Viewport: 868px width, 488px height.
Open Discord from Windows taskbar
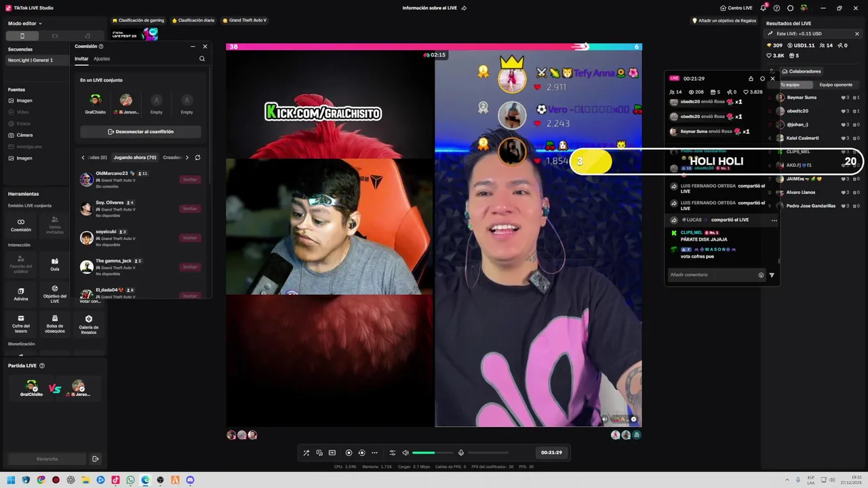pos(190,480)
